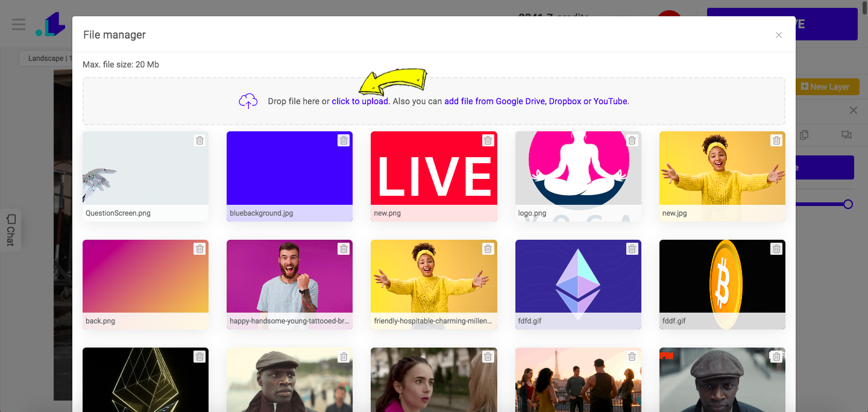Image resolution: width=868 pixels, height=412 pixels.
Task: Choose the fddf.gif Bitcoin thumbnail
Action: click(722, 285)
